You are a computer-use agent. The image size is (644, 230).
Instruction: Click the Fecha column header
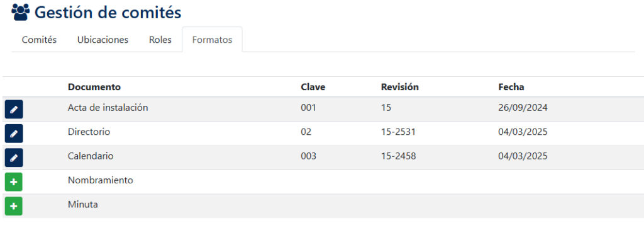pyautogui.click(x=511, y=87)
